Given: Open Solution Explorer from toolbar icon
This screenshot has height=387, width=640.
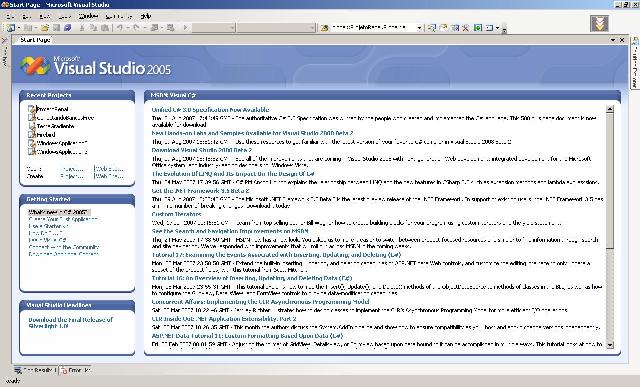Looking at the screenshot, I should 431,28.
